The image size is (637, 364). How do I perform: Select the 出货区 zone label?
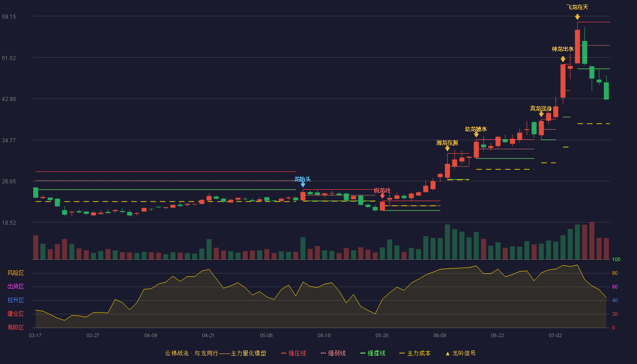click(16, 287)
